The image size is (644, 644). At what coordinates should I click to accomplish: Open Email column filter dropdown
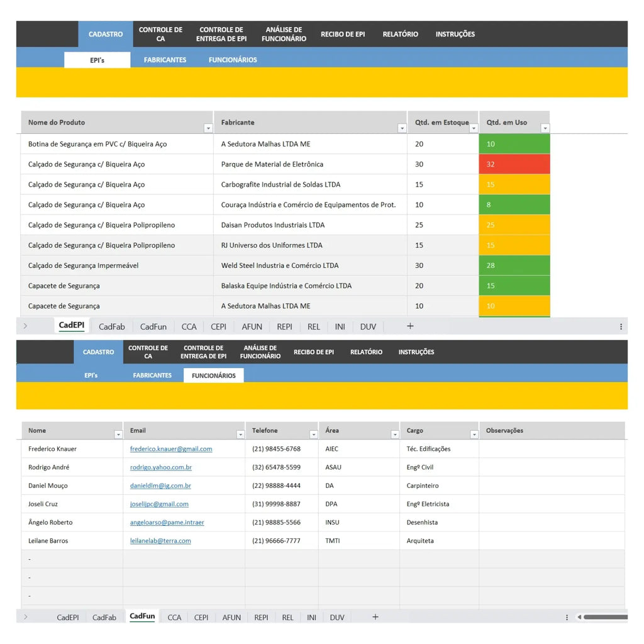[x=241, y=434]
